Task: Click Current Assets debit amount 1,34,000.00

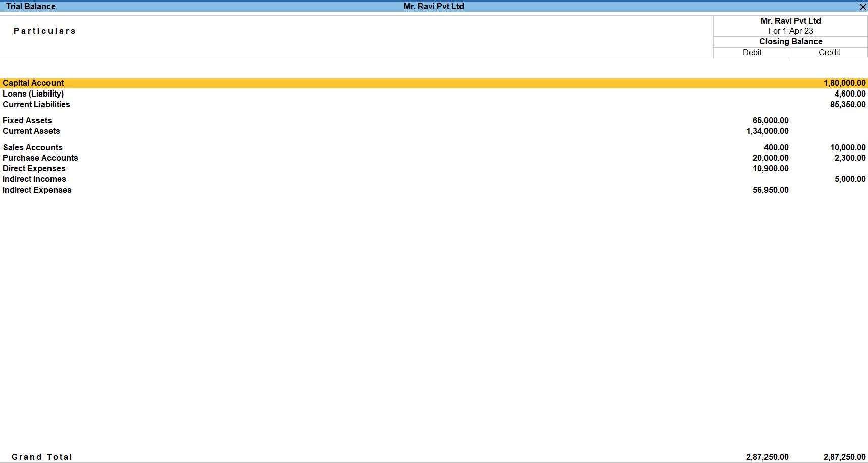Action: [767, 131]
